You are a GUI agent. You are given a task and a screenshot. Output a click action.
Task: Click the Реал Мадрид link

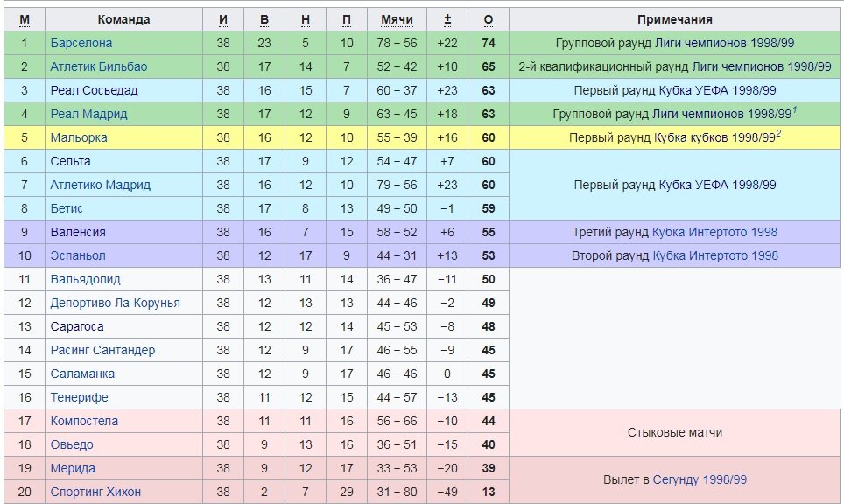[x=88, y=114]
